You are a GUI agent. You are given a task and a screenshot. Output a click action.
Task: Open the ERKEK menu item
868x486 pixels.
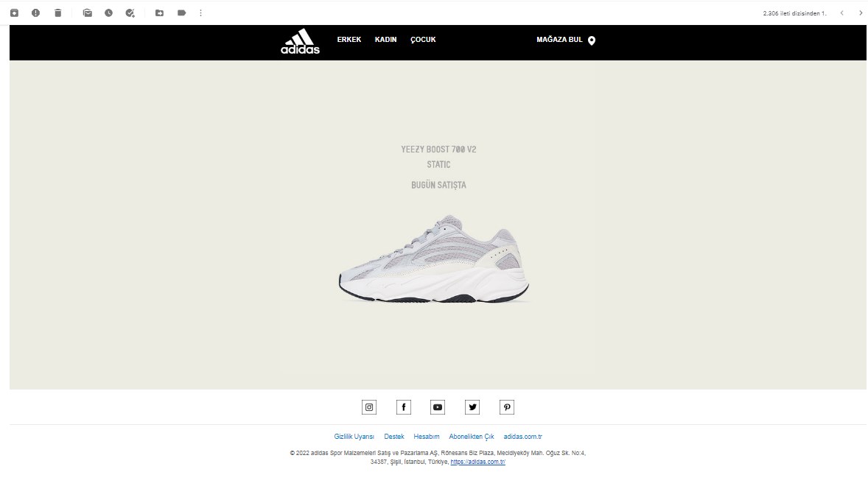(349, 39)
